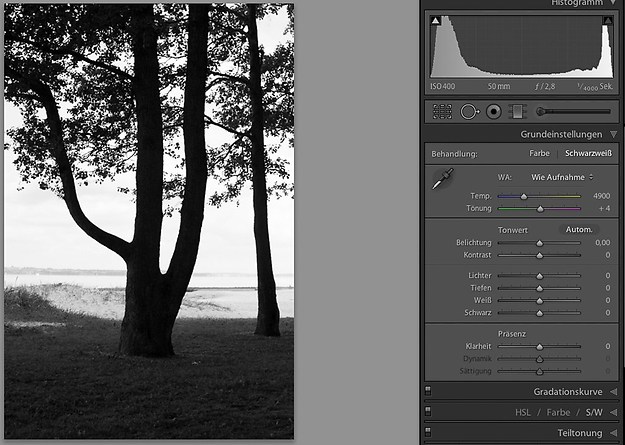The image size is (625, 445).
Task: Select Schwarzweiß treatment
Action: 588,154
